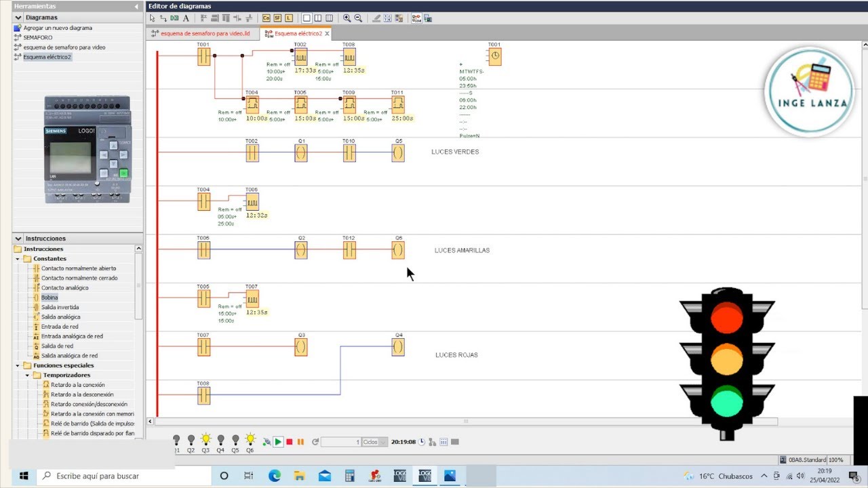
Task: Collapse the Constantes tree folder
Action: pos(18,259)
